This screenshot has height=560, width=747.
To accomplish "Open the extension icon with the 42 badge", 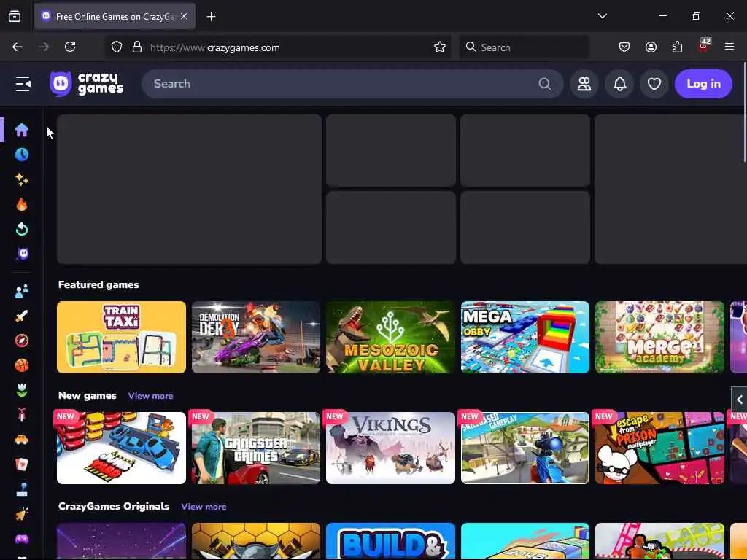I will (x=704, y=46).
